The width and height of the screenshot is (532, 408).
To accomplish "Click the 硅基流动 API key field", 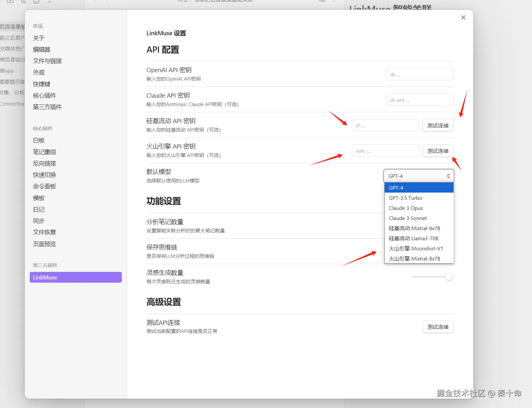I will click(385, 125).
